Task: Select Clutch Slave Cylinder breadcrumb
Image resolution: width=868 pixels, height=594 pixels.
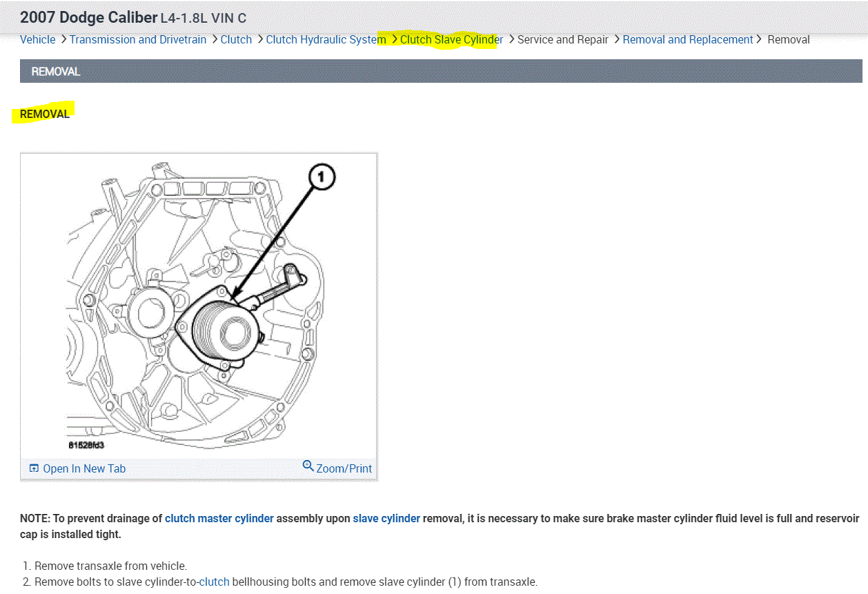Action: 452,39
